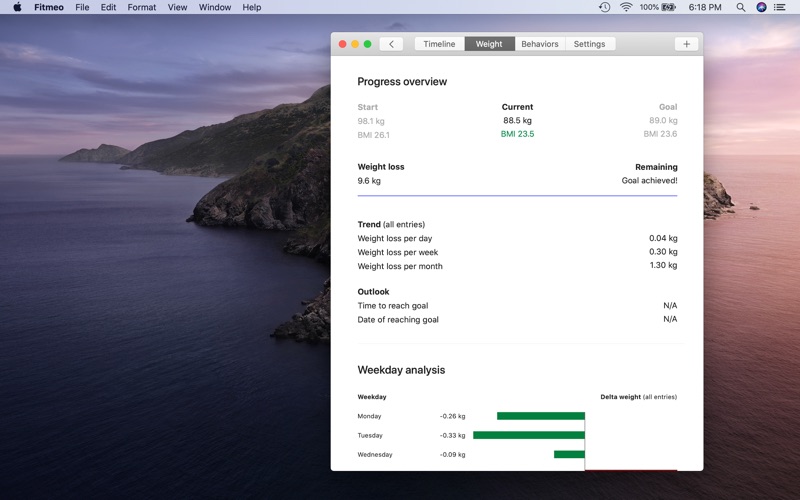
Task: Click the Time to reach goal label
Action: coord(393,306)
